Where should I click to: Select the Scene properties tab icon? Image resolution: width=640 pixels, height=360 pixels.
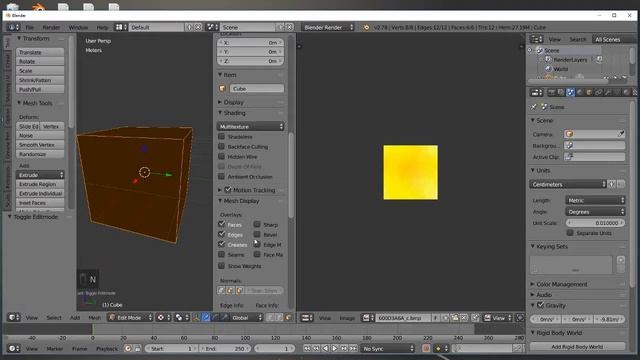pyautogui.click(x=570, y=93)
